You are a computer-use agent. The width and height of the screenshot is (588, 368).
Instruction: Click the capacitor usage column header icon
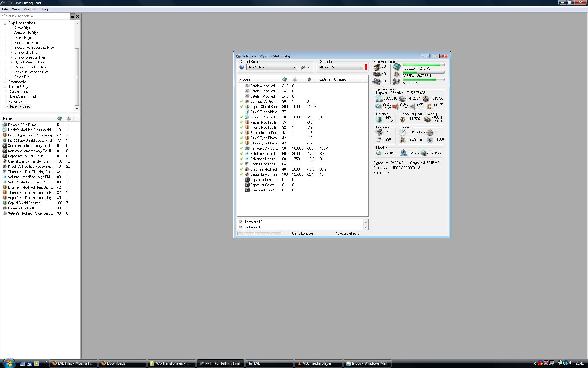click(309, 79)
